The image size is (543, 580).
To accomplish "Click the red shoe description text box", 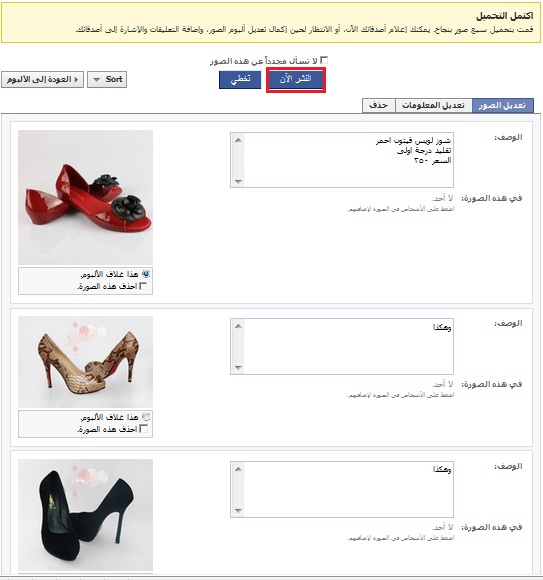I will point(342,160).
